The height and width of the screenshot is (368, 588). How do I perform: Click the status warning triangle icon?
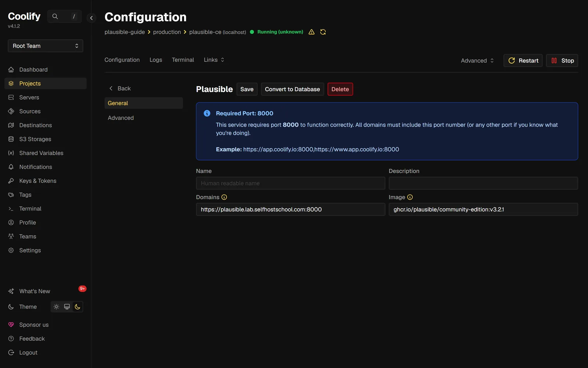[312, 32]
